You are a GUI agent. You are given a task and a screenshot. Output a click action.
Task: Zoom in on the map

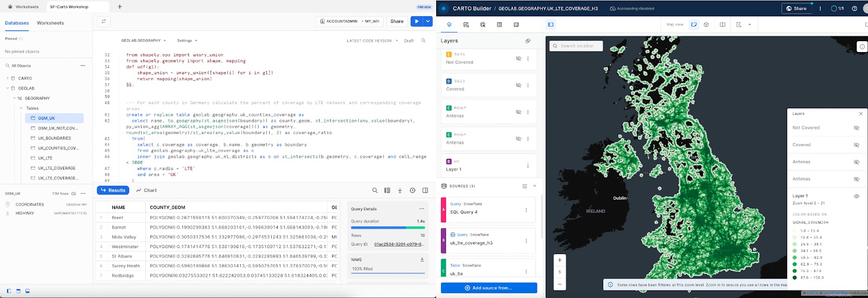[560, 260]
